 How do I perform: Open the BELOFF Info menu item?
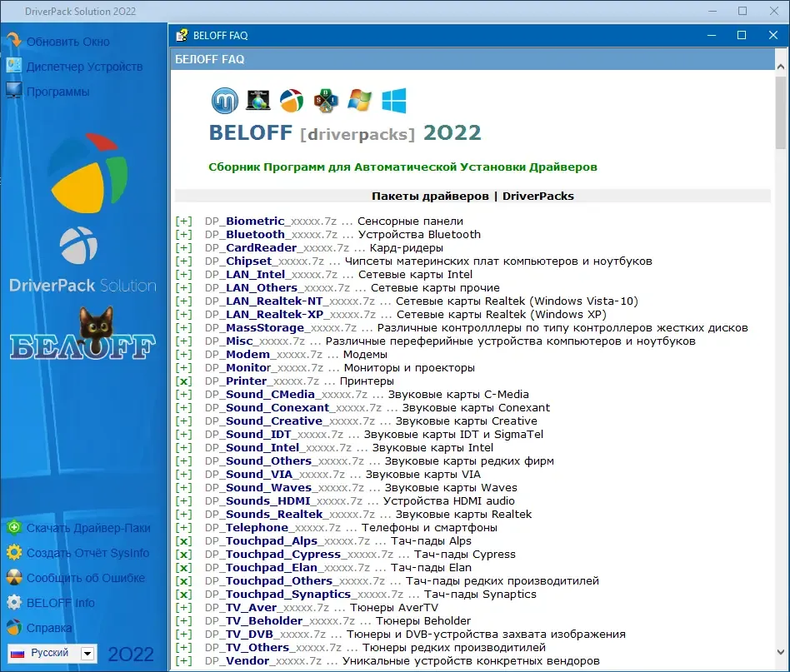[x=61, y=603]
